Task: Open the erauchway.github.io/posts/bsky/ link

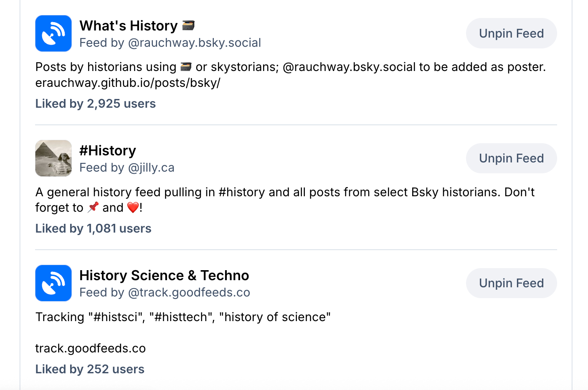Action: 128,83
